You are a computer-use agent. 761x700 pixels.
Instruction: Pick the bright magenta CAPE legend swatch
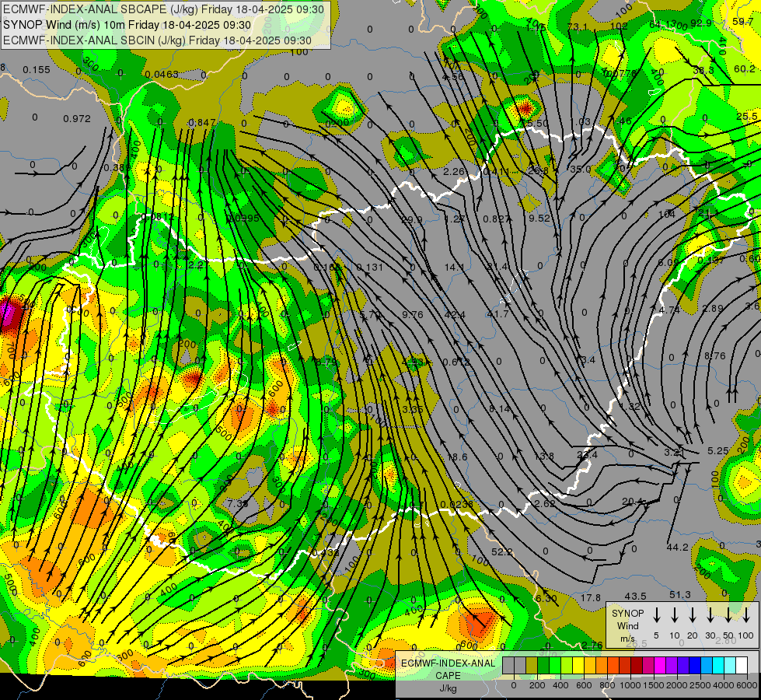tap(660, 666)
